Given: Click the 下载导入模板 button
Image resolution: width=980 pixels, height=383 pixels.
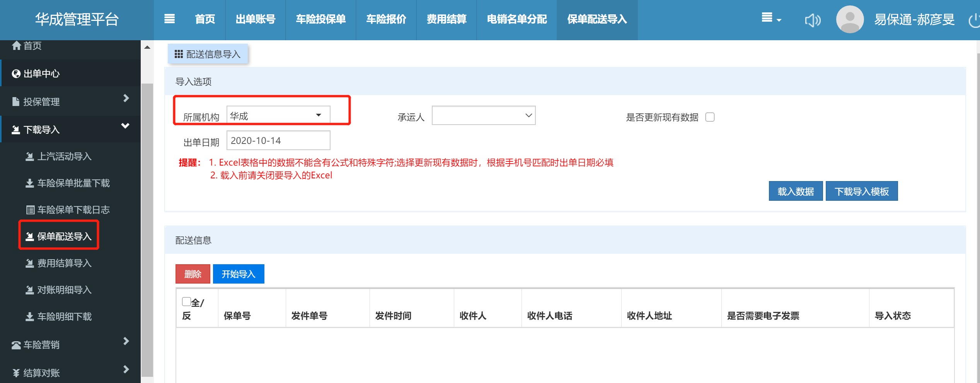Looking at the screenshot, I should coord(862,191).
